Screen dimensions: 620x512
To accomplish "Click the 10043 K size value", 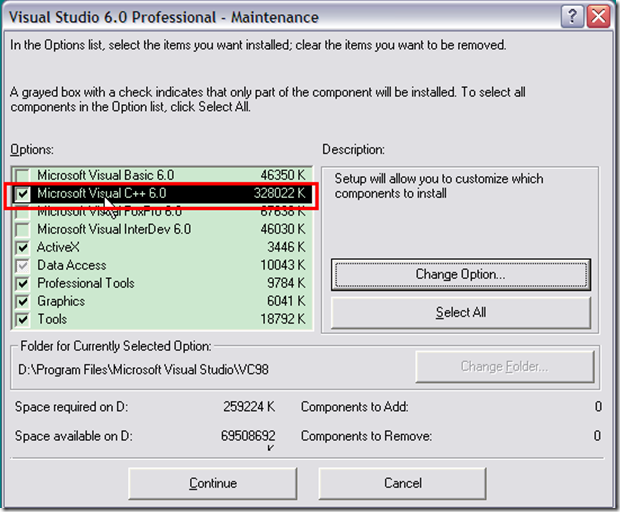I will coord(282,265).
